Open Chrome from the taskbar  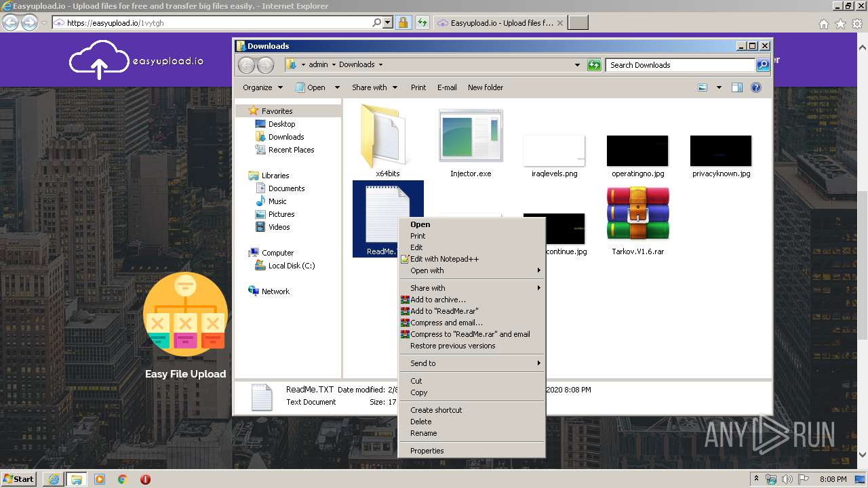(x=123, y=479)
